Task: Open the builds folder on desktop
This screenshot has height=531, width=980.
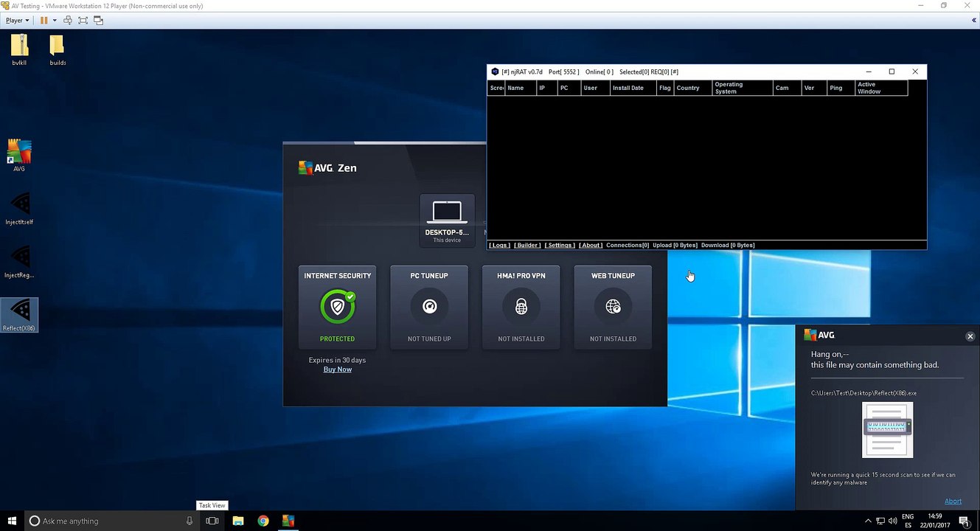Action: [x=58, y=49]
